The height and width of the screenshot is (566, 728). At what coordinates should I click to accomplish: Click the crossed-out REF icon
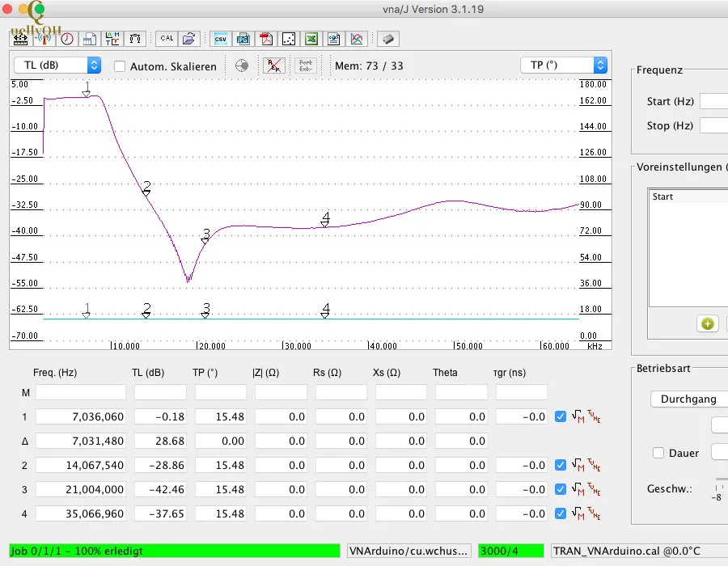(x=274, y=65)
